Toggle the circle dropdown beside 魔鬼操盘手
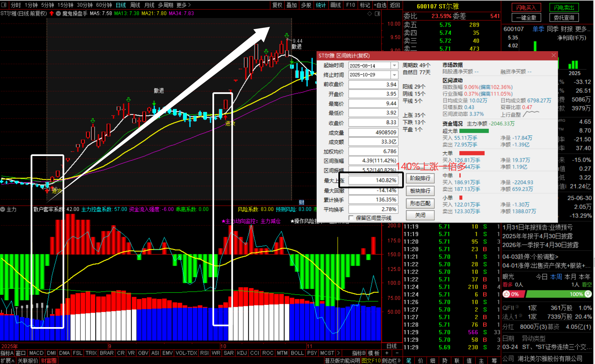 click(x=58, y=13)
